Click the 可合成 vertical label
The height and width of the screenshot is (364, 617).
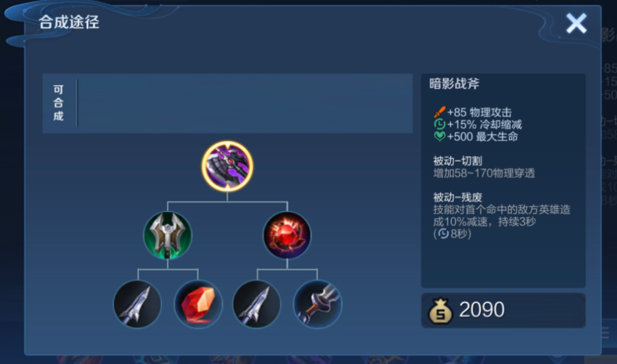(58, 103)
